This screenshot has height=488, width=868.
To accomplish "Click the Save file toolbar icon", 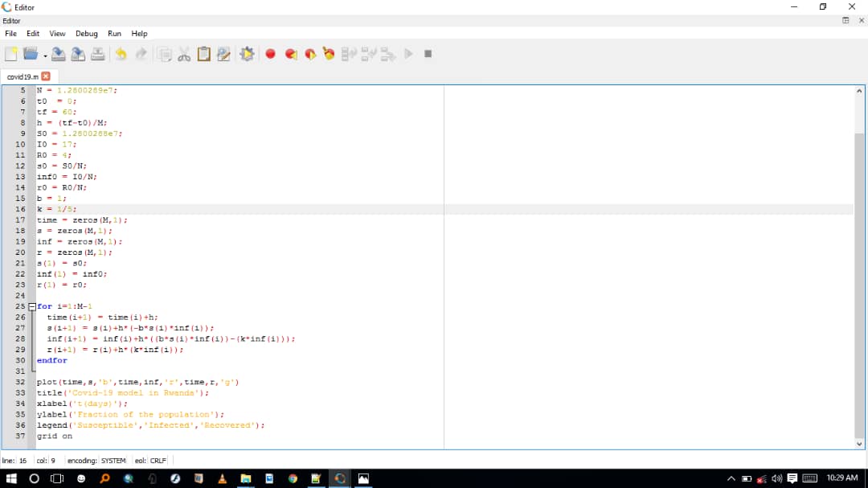I will [x=59, y=54].
